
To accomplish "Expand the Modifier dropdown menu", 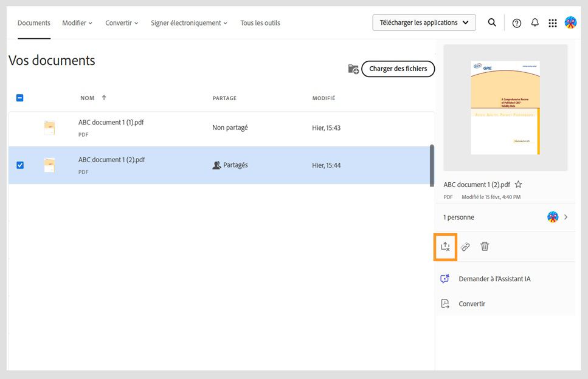I will [77, 23].
